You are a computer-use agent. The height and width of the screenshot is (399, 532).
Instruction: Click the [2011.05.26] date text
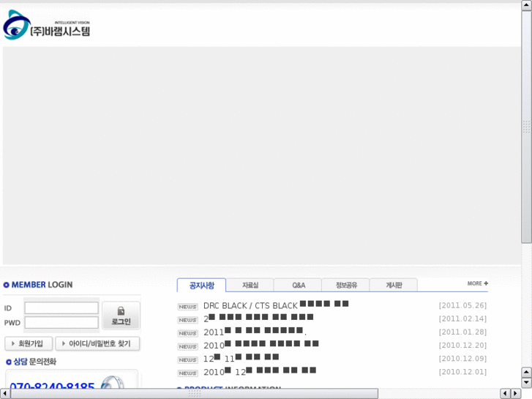pos(462,305)
